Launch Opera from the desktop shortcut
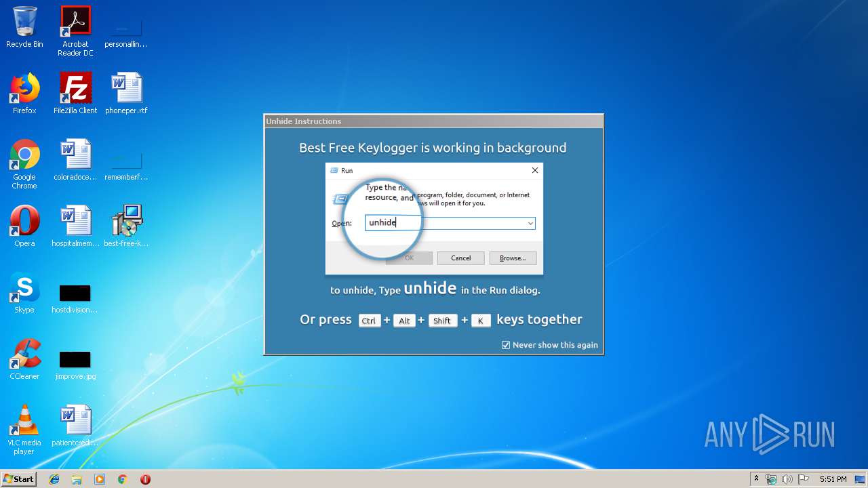The width and height of the screenshot is (868, 488). pos(24,226)
